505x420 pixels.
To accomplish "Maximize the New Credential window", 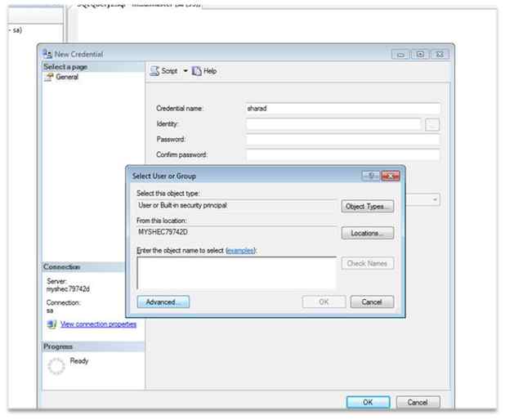I will (420, 55).
